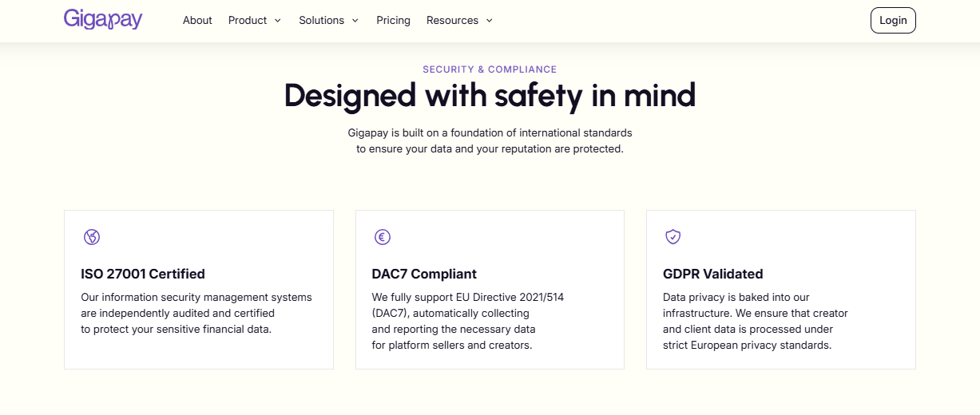Click the SECURITY & COMPLIANCE label
Image resolution: width=980 pixels, height=415 pixels.
tap(490, 69)
